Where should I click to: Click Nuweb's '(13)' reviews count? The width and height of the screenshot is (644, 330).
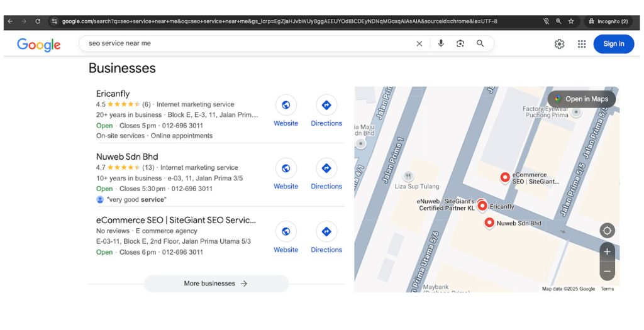coord(148,167)
